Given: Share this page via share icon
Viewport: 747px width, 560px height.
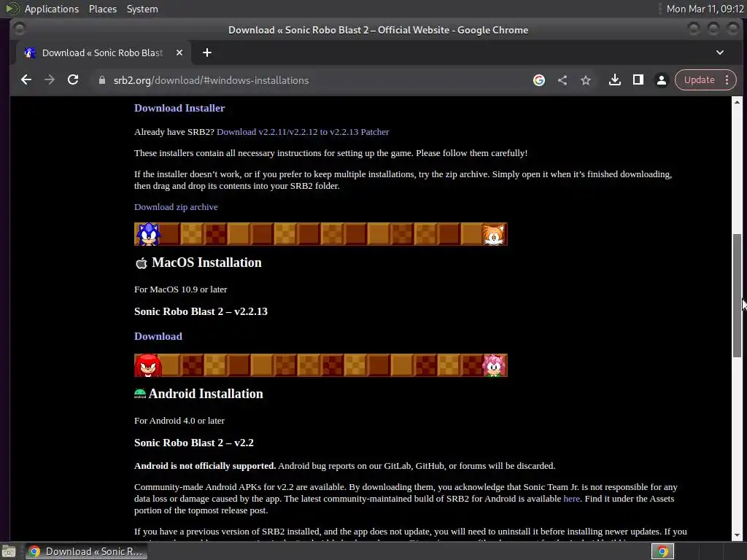Looking at the screenshot, I should 562,80.
